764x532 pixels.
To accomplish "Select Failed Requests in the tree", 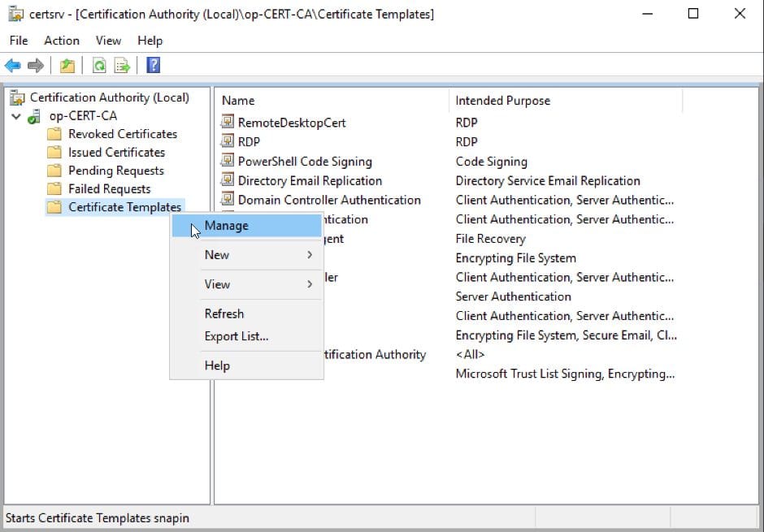I will [110, 189].
